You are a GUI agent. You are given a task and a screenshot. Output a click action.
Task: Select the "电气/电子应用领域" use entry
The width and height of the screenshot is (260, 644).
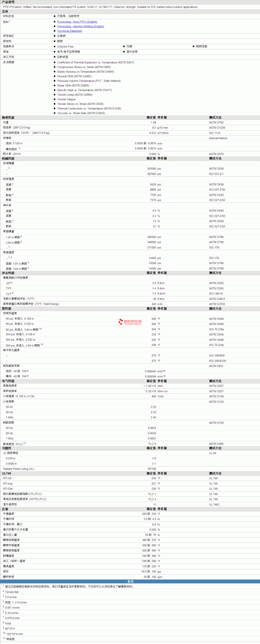pyautogui.click(x=69, y=52)
